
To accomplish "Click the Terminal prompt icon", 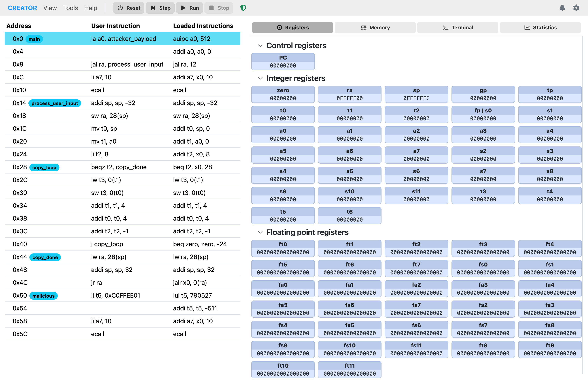I will tap(445, 27).
